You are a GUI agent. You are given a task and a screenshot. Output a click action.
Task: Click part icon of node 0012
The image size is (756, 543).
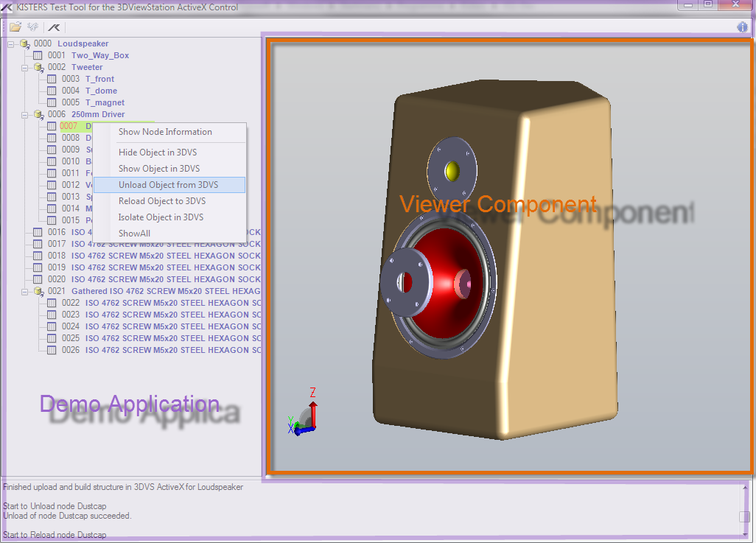click(52, 185)
